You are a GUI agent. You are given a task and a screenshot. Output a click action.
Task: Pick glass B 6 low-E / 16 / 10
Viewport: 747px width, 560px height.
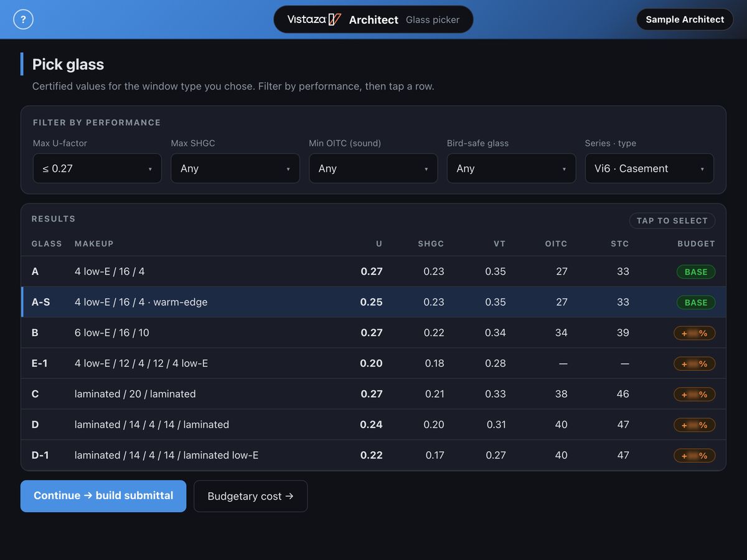tap(374, 333)
